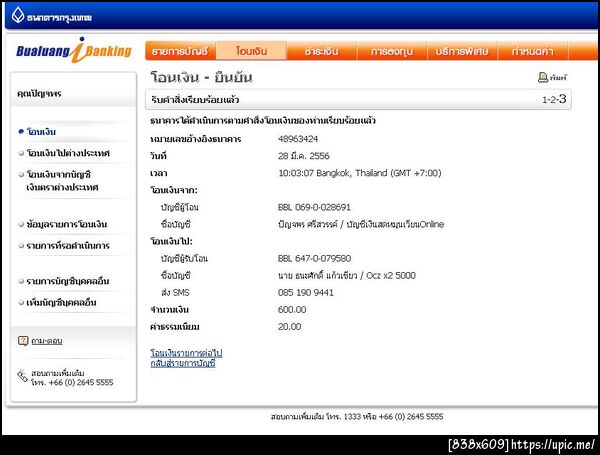
Task: Click the SMS number 085 190 9441
Action: (305, 292)
